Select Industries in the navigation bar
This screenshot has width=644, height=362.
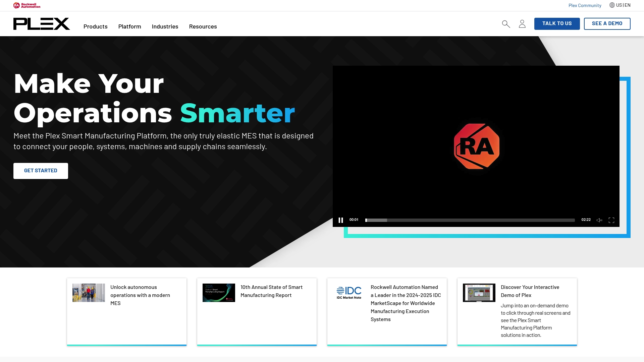165,26
